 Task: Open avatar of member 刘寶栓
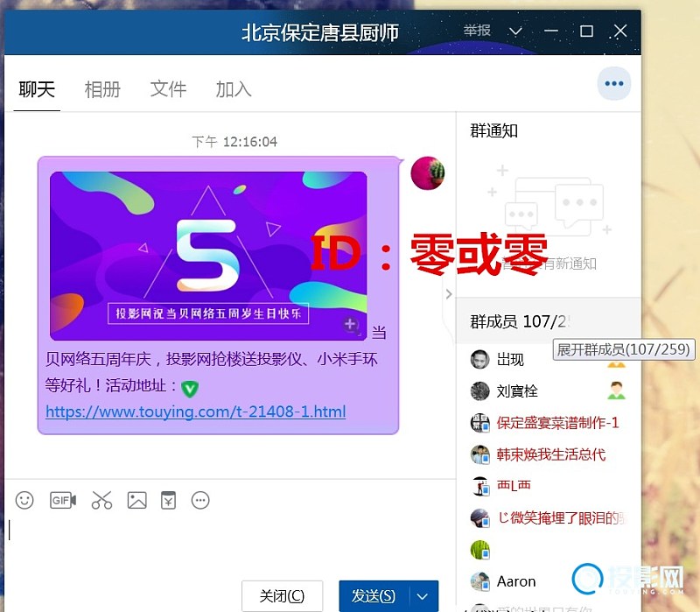[479, 390]
